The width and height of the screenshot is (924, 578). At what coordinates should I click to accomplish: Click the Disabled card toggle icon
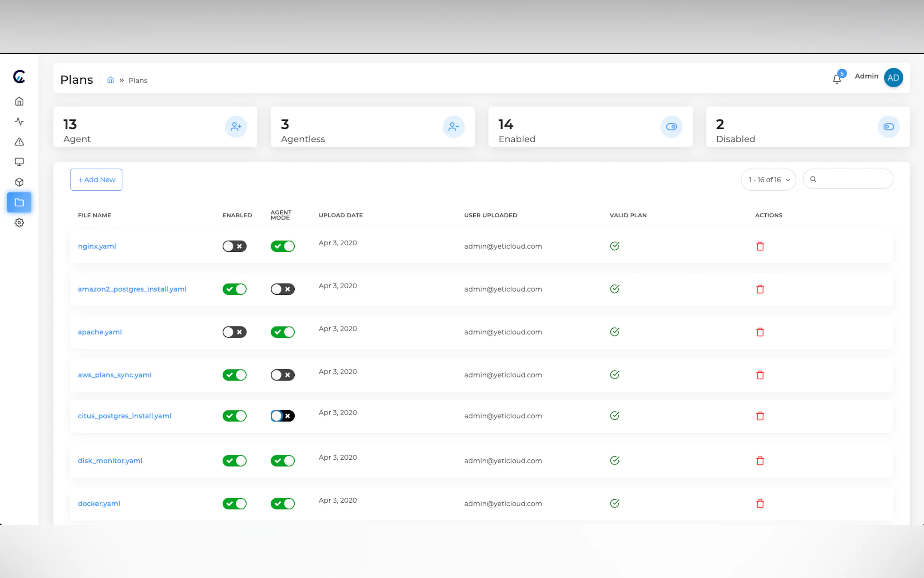(888, 127)
